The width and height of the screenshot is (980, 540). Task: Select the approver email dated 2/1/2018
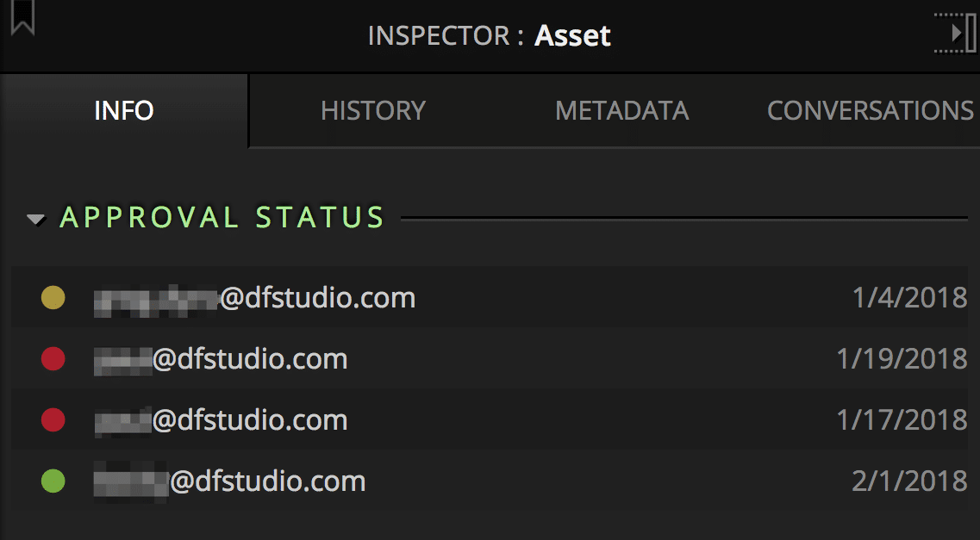click(229, 481)
